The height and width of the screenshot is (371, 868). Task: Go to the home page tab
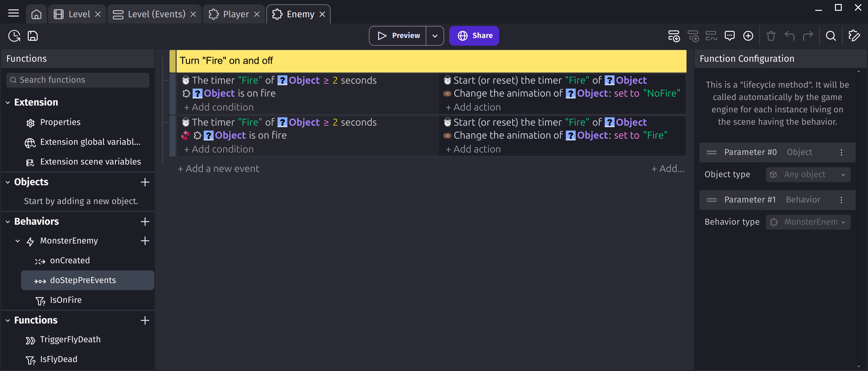[36, 14]
